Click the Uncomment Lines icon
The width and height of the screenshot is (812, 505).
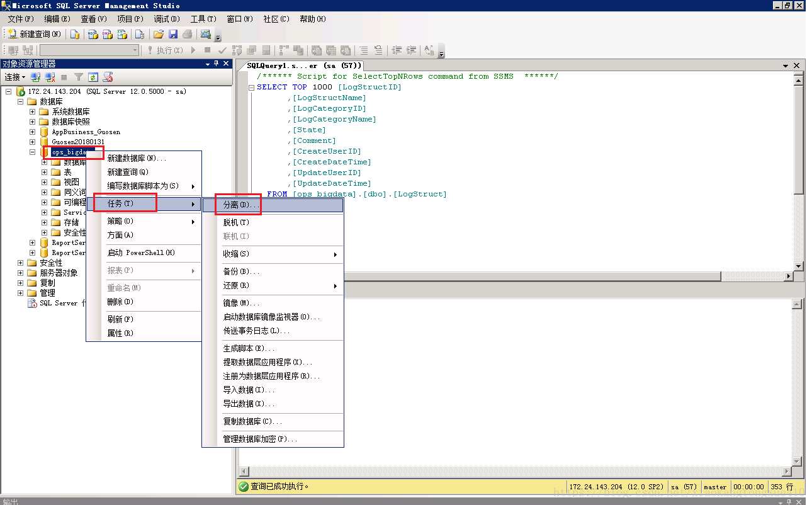pos(378,50)
